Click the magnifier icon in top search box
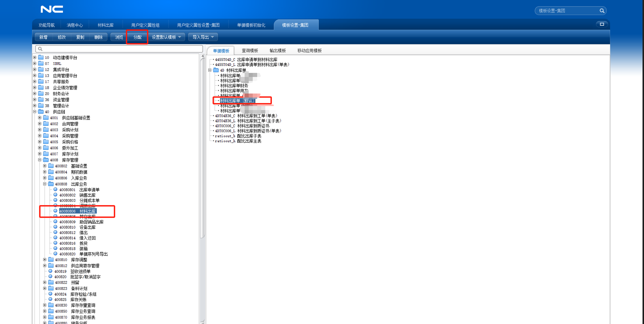 602,11
